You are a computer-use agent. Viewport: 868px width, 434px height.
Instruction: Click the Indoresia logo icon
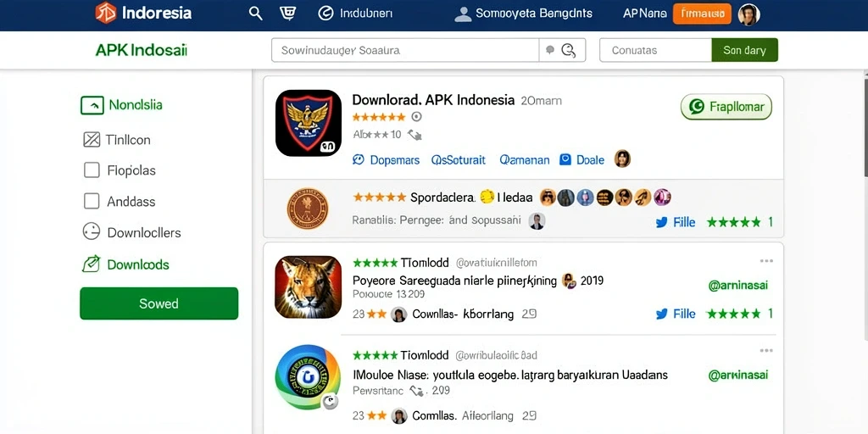(106, 13)
